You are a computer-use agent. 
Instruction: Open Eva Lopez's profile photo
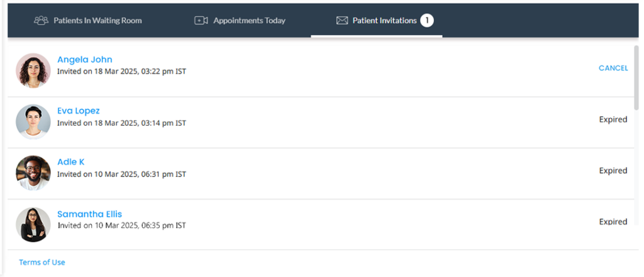(33, 122)
